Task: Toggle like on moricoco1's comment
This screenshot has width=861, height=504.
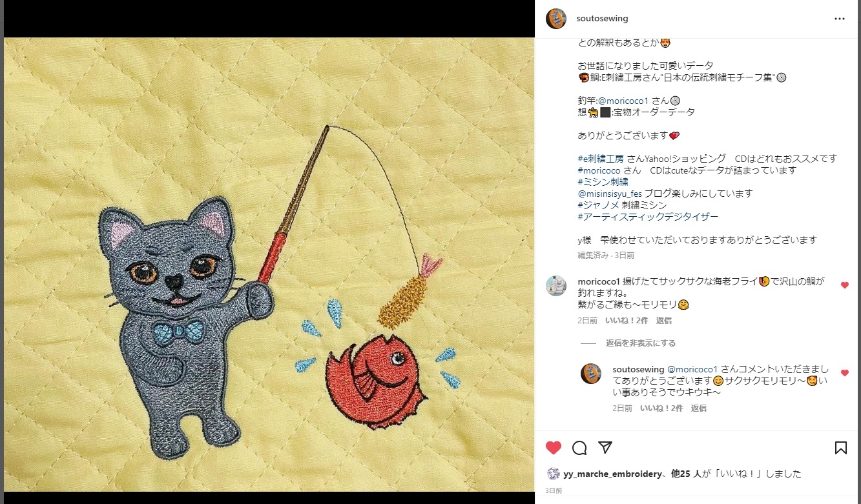Action: pos(844,285)
